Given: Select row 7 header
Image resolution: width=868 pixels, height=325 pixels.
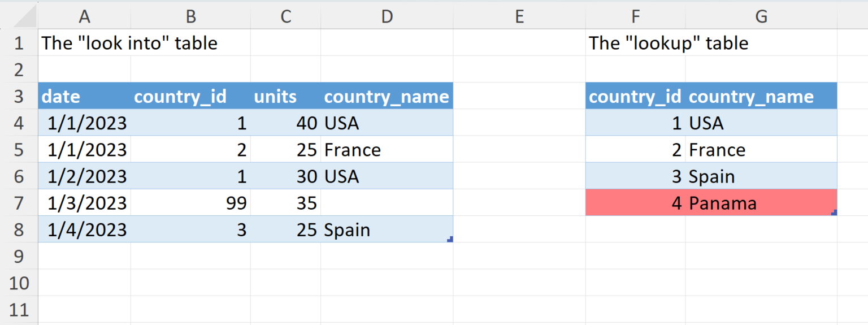Looking at the screenshot, I should [x=19, y=203].
